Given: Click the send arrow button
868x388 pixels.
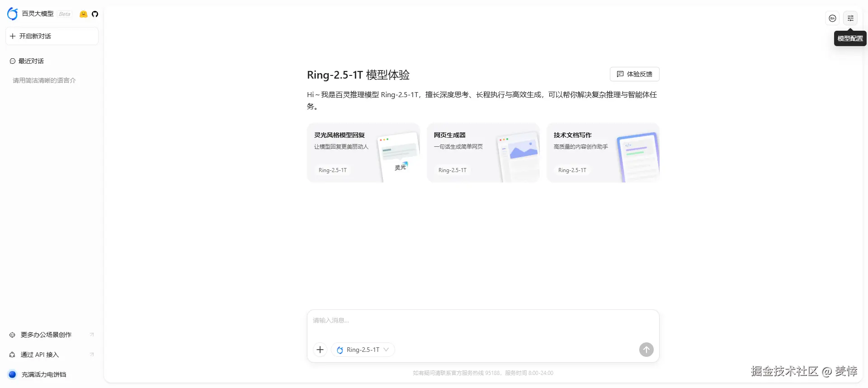Looking at the screenshot, I should click(x=646, y=350).
